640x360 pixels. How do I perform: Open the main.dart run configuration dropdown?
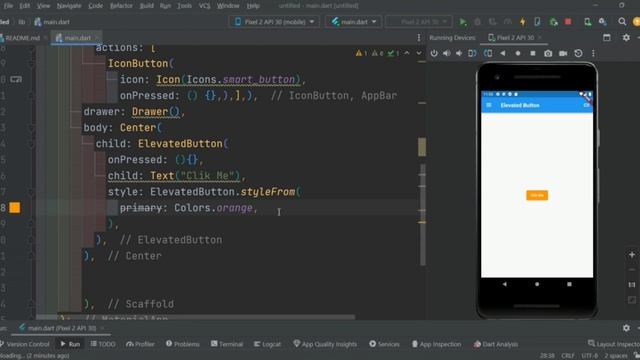[x=353, y=22]
